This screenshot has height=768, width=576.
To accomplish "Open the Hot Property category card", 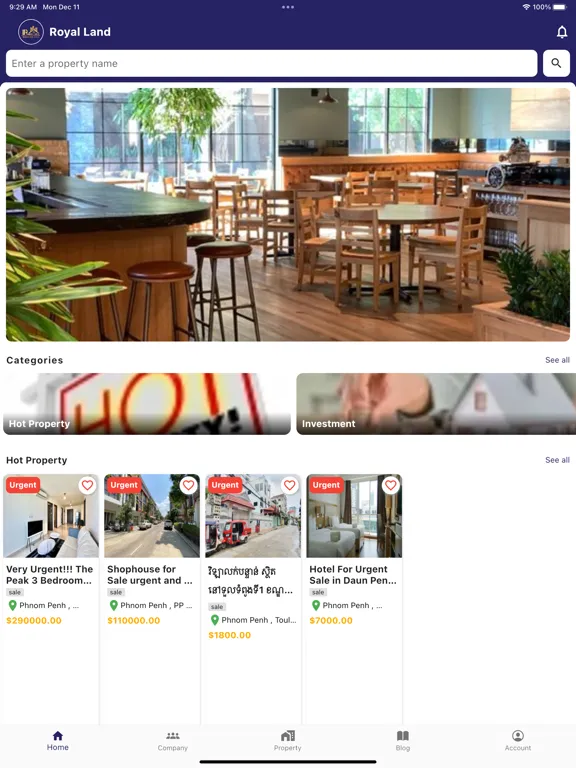I will (x=147, y=404).
